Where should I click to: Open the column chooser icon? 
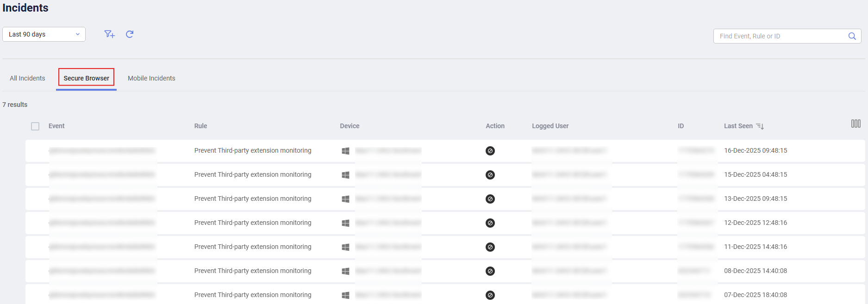pos(856,124)
